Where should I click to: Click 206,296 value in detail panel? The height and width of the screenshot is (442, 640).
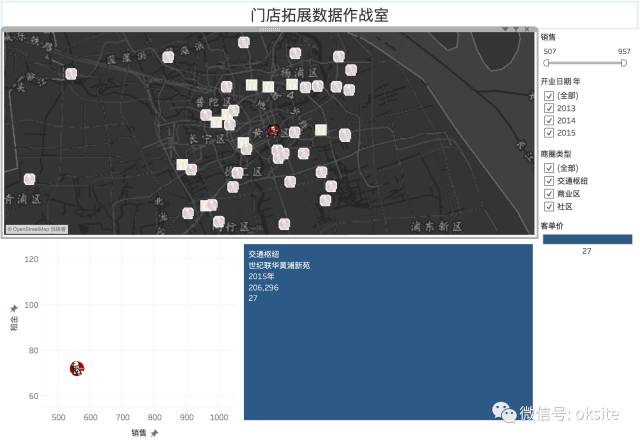click(263, 287)
